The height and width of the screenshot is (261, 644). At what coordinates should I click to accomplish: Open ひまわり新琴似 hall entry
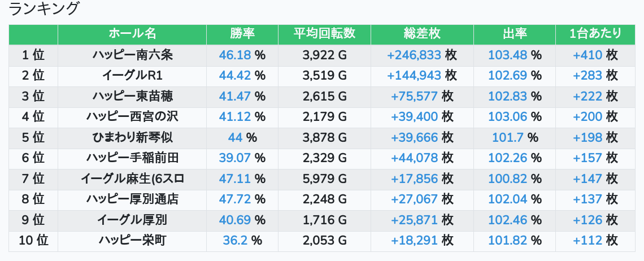click(132, 137)
